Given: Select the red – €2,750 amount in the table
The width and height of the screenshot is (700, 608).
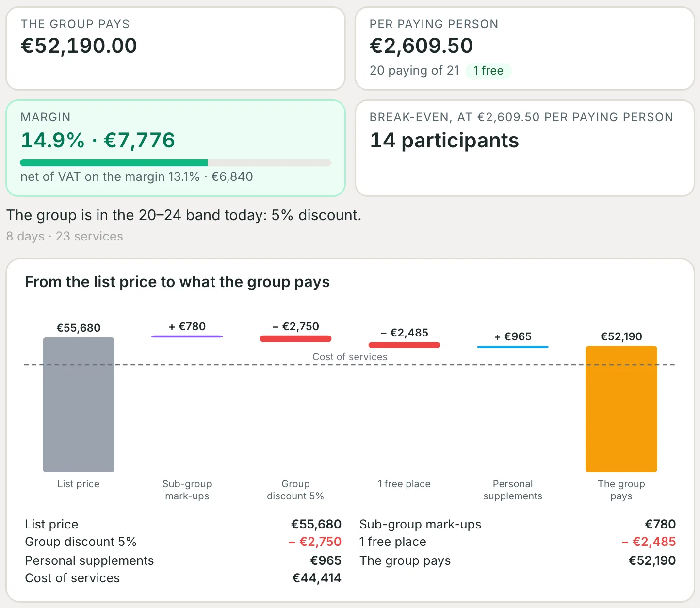Looking at the screenshot, I should (315, 542).
